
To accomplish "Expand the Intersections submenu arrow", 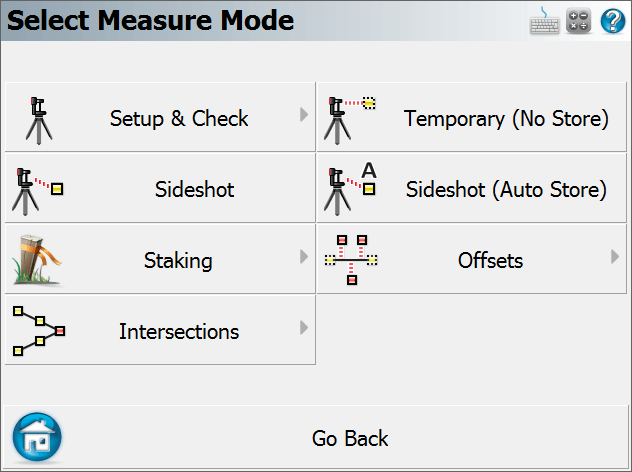I will [304, 328].
